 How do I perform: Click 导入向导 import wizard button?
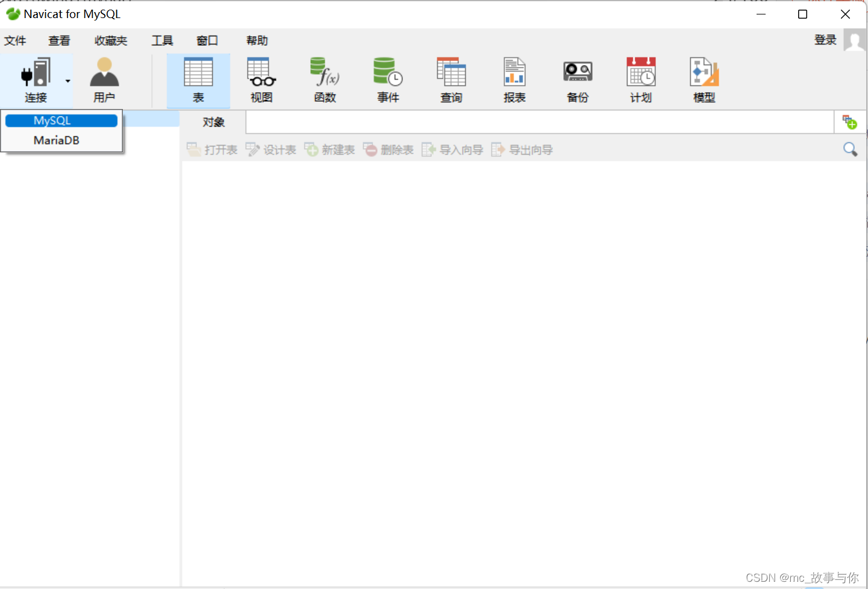[452, 149]
